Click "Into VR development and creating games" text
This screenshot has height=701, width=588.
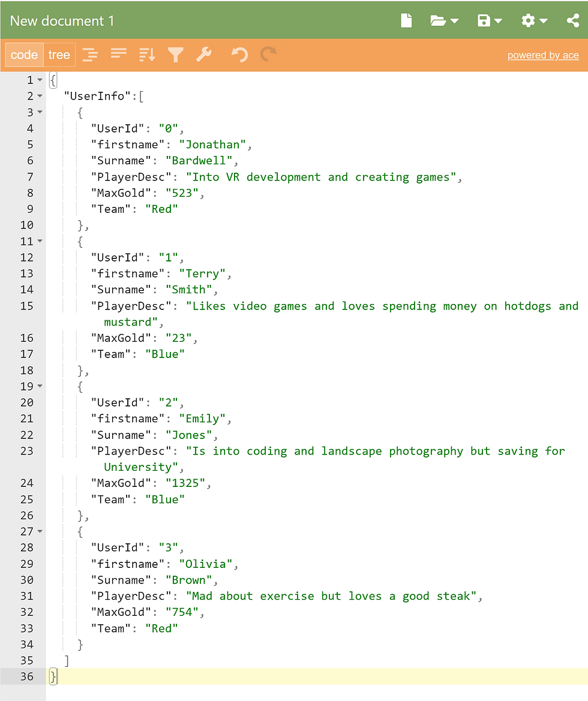(x=321, y=177)
